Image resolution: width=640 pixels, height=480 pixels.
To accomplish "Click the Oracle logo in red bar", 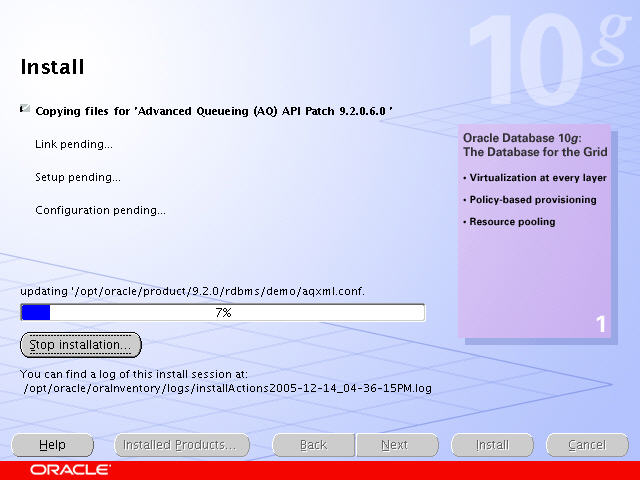I will click(x=70, y=470).
